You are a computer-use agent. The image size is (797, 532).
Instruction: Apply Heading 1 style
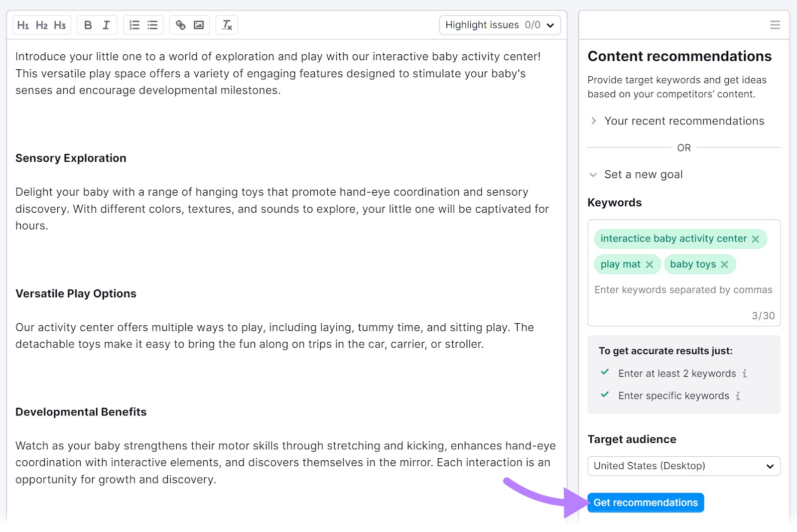pos(23,25)
